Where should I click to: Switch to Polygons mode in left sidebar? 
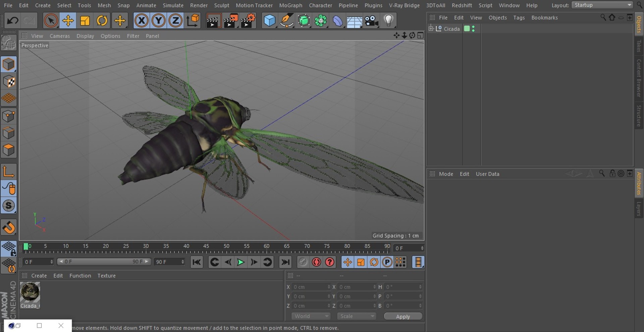9,150
